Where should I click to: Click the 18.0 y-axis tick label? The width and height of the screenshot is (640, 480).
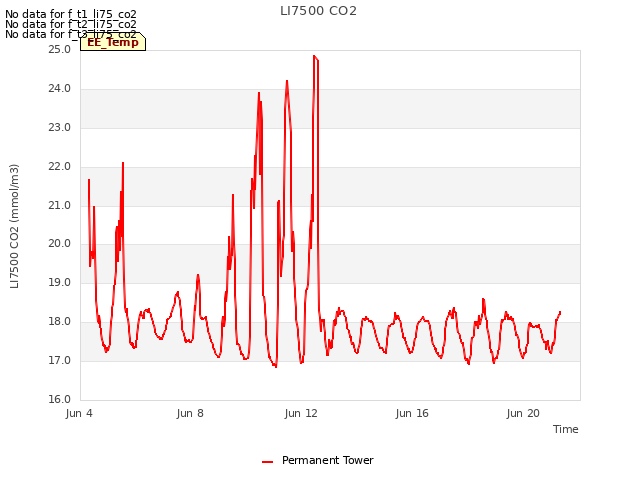[60, 322]
